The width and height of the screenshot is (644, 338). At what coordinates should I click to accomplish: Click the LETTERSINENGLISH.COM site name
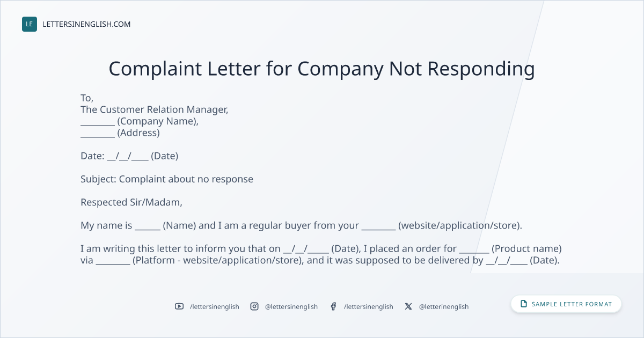tap(86, 24)
